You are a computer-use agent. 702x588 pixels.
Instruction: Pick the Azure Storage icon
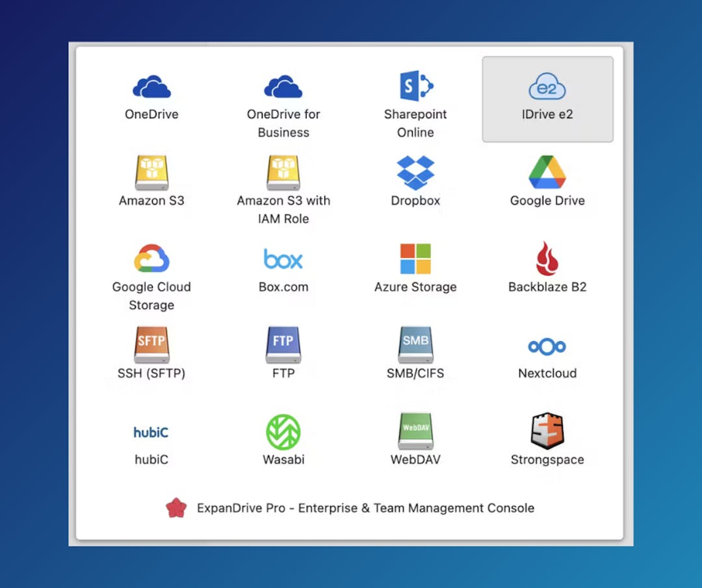click(415, 262)
